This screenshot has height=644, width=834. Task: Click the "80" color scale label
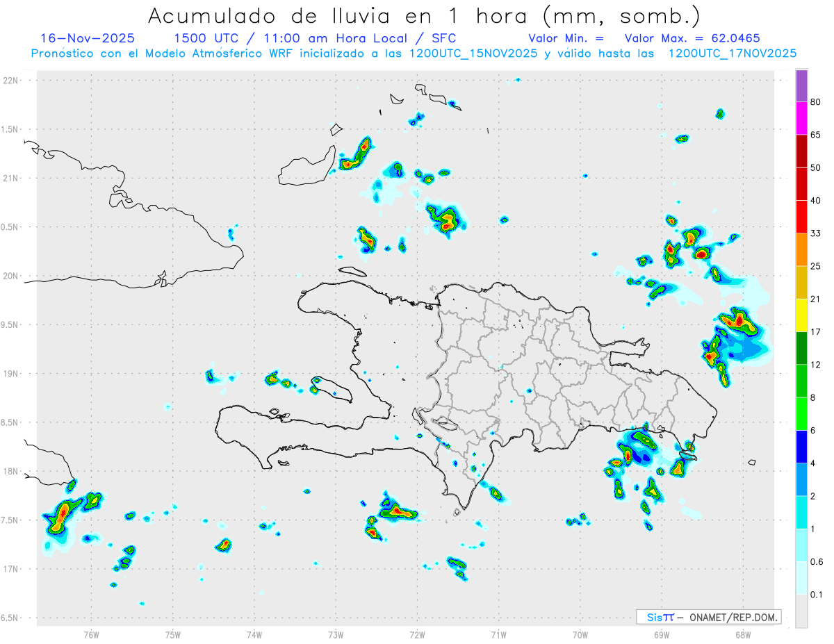816,102
